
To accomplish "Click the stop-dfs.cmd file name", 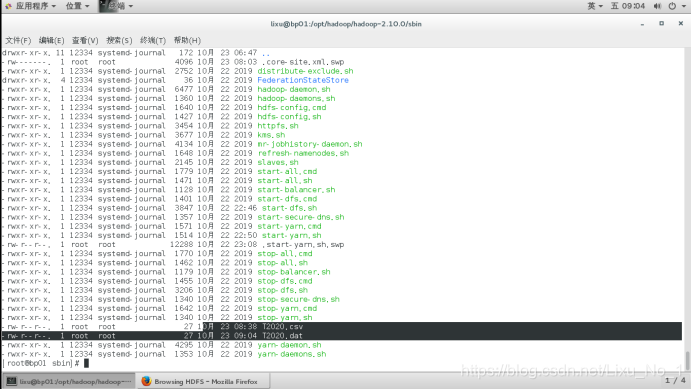I will pyautogui.click(x=285, y=281).
